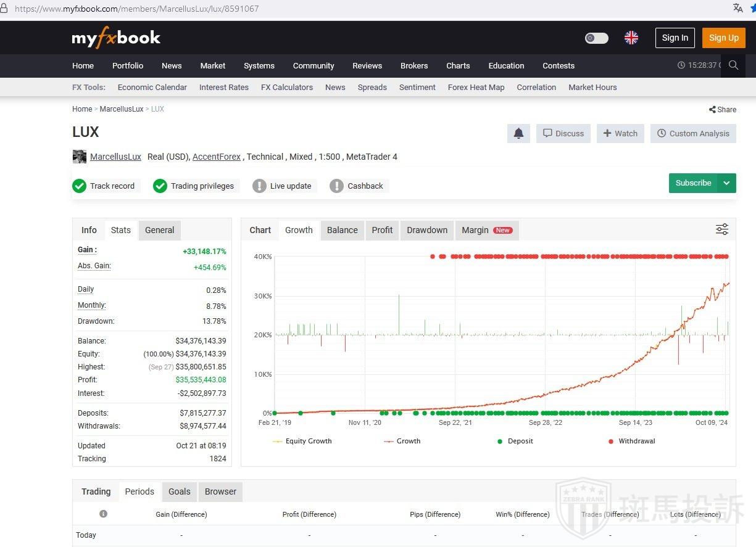Click the browser translate page icon

(x=737, y=8)
